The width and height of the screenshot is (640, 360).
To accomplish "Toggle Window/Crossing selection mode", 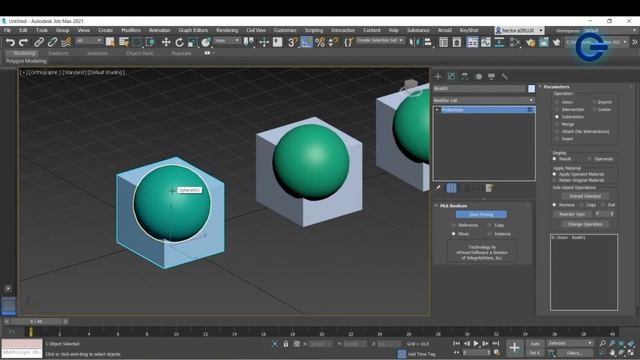I will pyautogui.click(x=150, y=42).
